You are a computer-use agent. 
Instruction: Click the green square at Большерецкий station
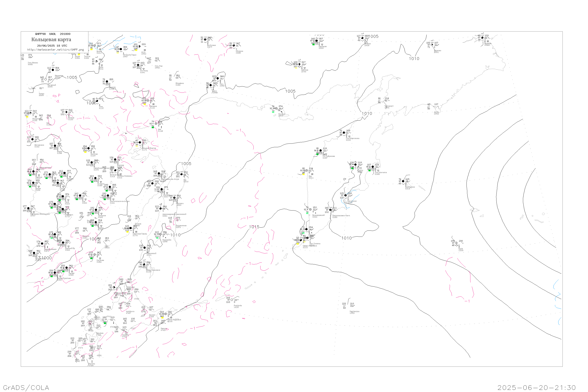(307, 213)
